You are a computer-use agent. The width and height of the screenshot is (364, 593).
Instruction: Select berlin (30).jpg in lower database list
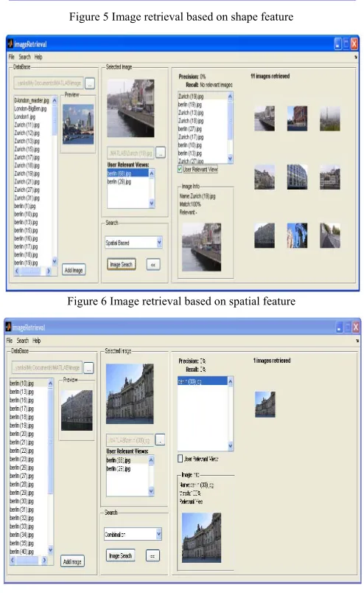coord(22,501)
